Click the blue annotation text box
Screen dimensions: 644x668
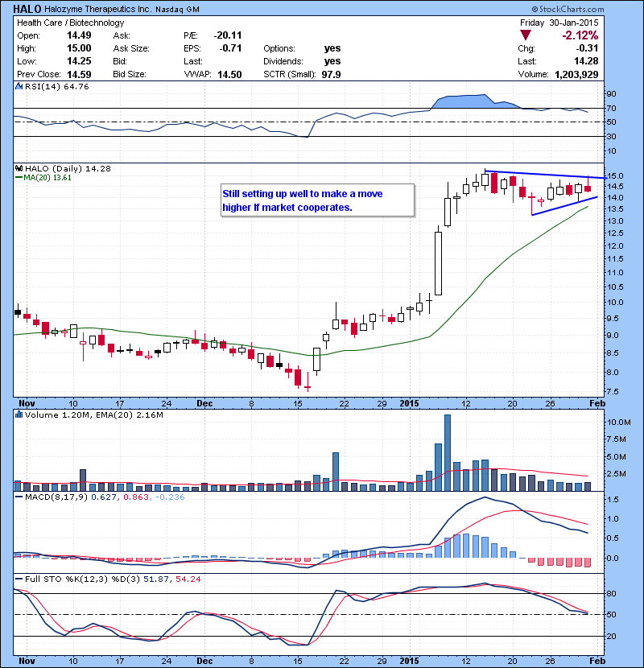click(x=317, y=200)
